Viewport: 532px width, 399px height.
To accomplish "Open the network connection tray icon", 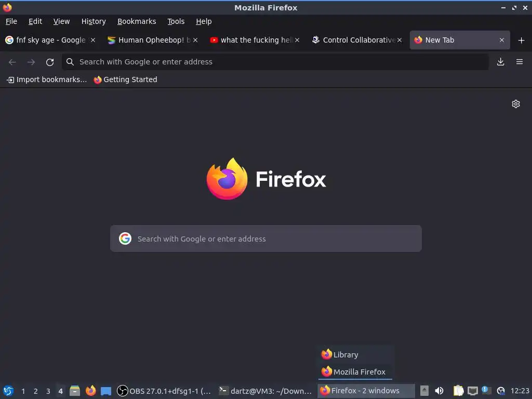I will pos(473,391).
